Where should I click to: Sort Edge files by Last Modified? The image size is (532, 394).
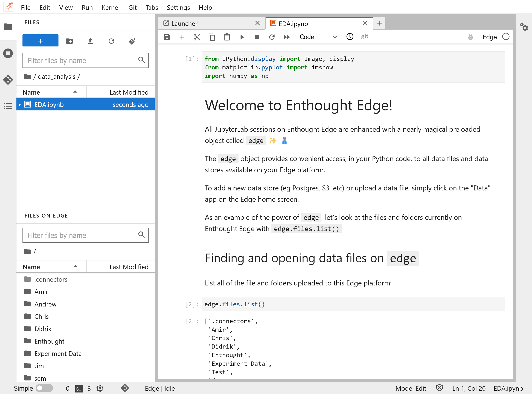(121, 267)
